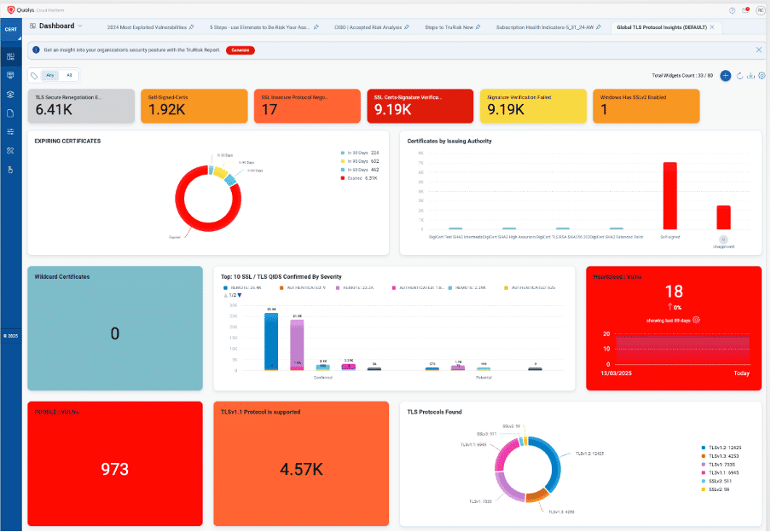This screenshot has width=771, height=532.
Task: Open Self-Signed Certs 1.92K widget
Action: (x=194, y=107)
